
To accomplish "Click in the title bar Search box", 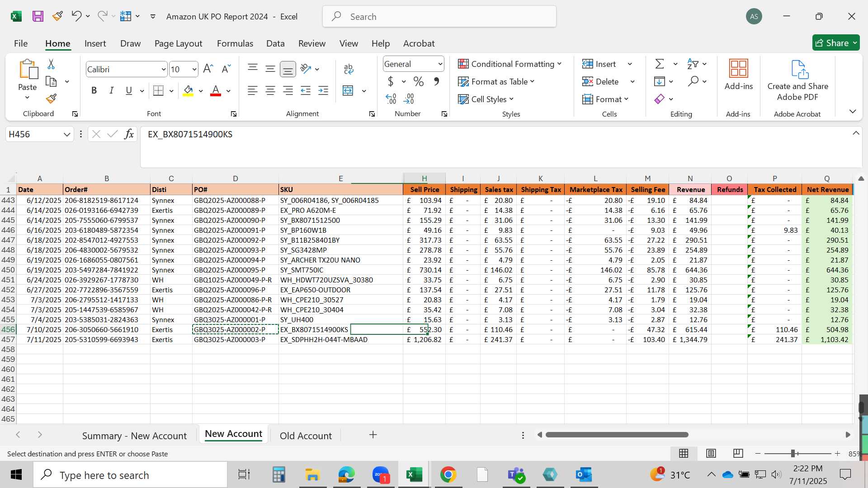I will [439, 17].
